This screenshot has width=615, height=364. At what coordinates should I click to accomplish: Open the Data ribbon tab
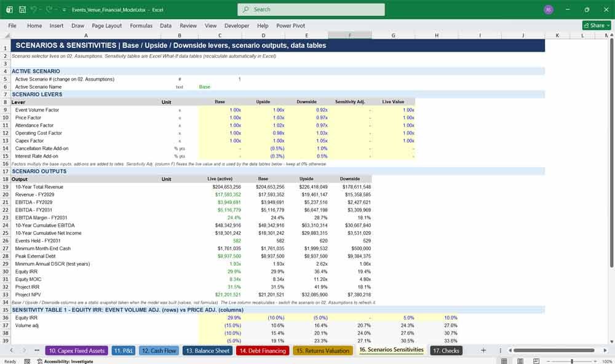[x=165, y=25]
